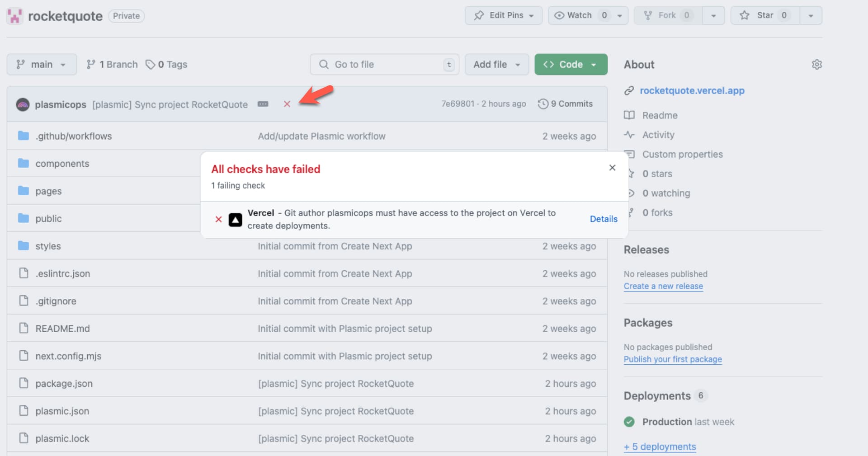868x456 pixels.
Task: Open the .github/workflows folder
Action: pos(73,136)
